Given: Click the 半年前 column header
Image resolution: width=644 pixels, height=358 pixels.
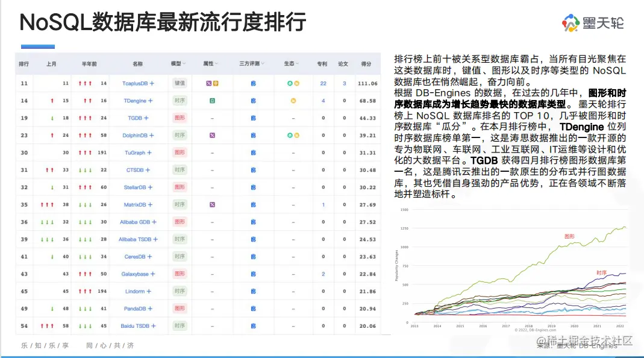Looking at the screenshot, I should coord(89,64).
